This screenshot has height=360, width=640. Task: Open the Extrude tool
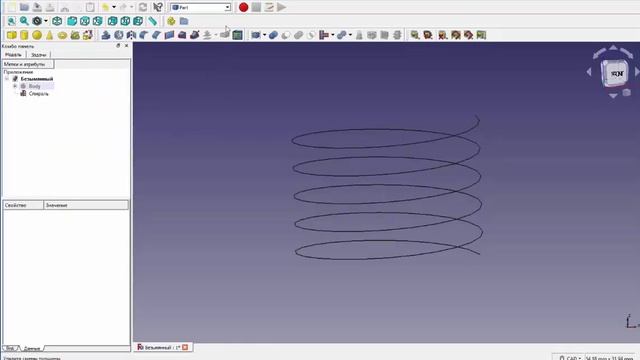(x=106, y=35)
